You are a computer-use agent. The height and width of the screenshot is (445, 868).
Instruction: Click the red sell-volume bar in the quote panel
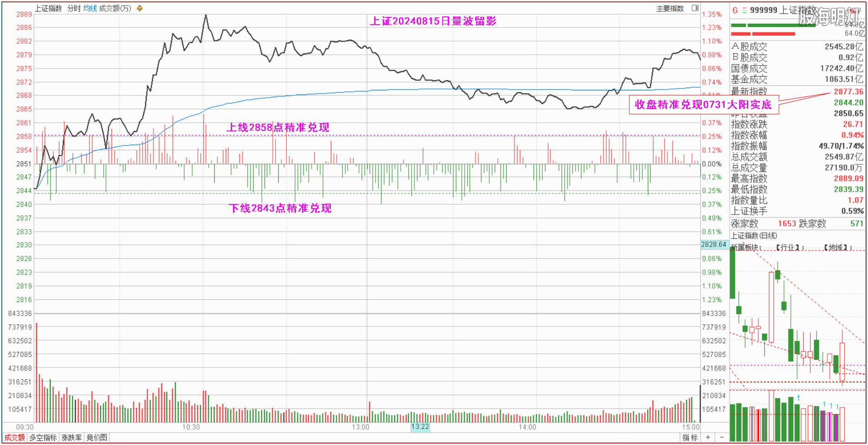coord(763,34)
